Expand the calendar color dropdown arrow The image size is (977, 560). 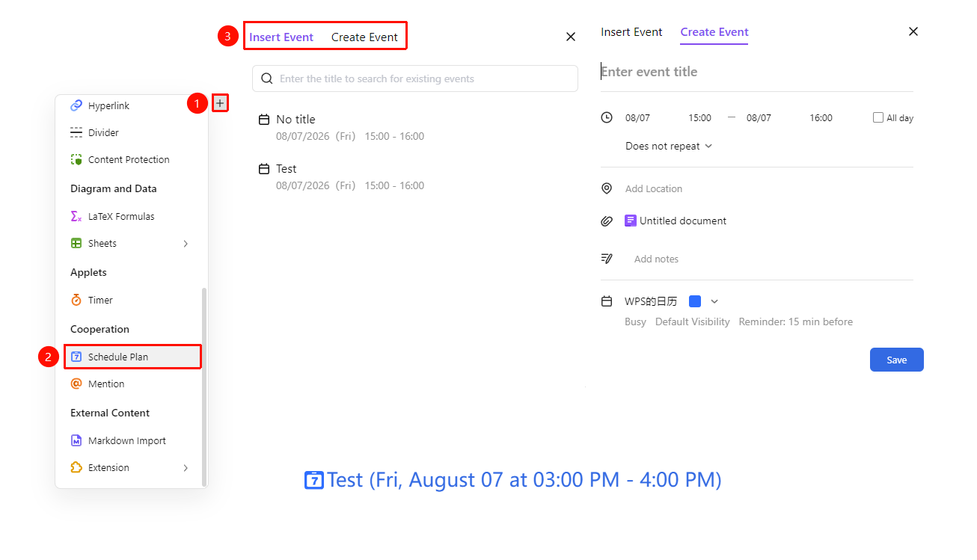(x=714, y=301)
